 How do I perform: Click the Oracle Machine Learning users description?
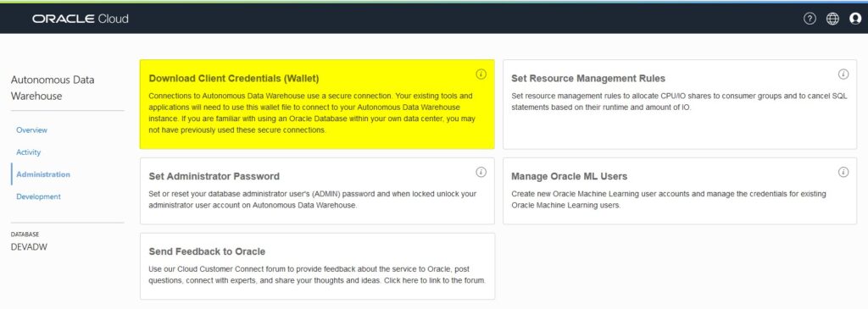pos(669,200)
